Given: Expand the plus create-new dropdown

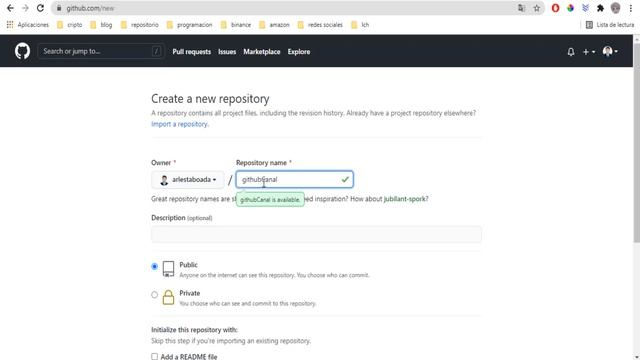Looking at the screenshot, I should [x=589, y=52].
